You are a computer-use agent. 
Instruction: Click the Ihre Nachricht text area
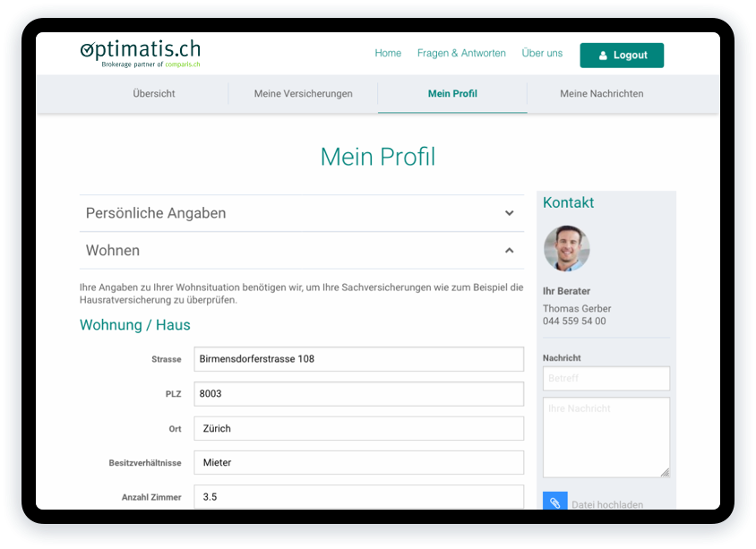(x=606, y=437)
